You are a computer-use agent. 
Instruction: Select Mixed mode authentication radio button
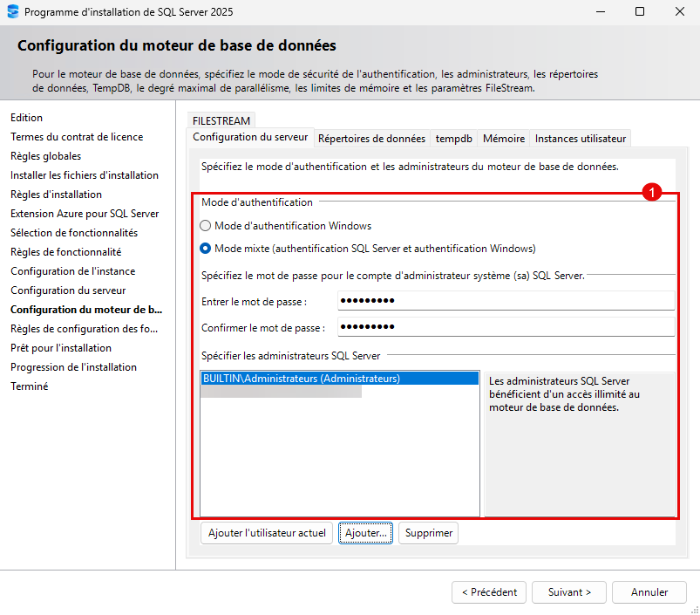click(x=206, y=249)
